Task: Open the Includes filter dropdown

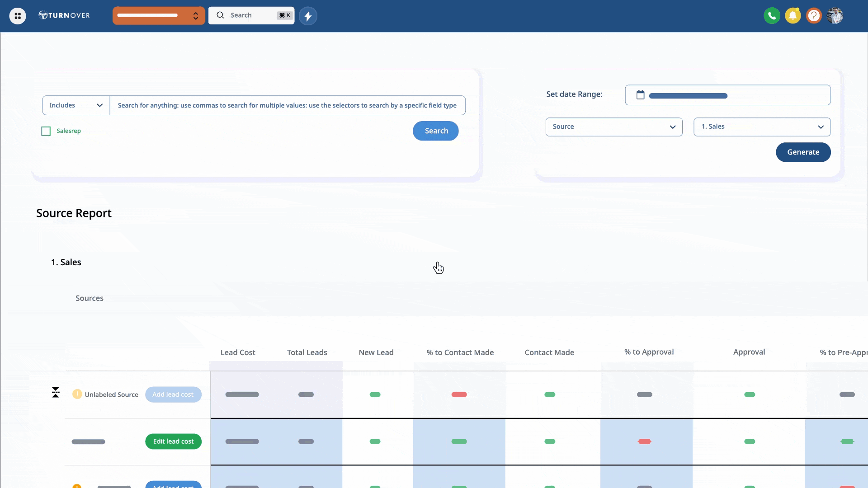Action: coord(76,105)
